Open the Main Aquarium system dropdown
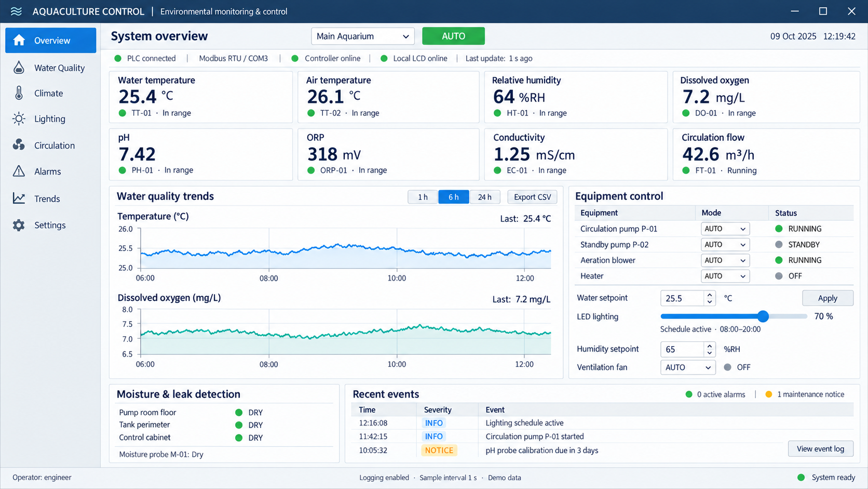 pyautogui.click(x=362, y=36)
